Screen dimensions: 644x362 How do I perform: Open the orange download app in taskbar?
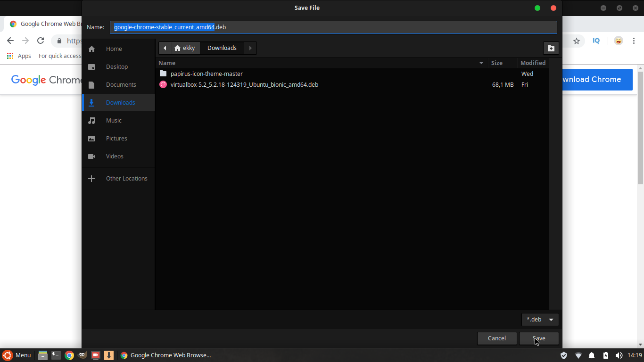pyautogui.click(x=109, y=355)
